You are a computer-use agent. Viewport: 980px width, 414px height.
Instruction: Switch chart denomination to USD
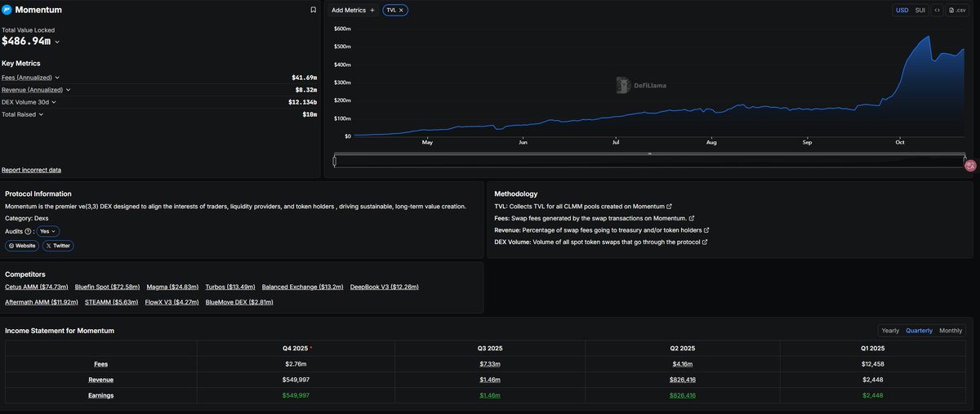click(x=902, y=10)
